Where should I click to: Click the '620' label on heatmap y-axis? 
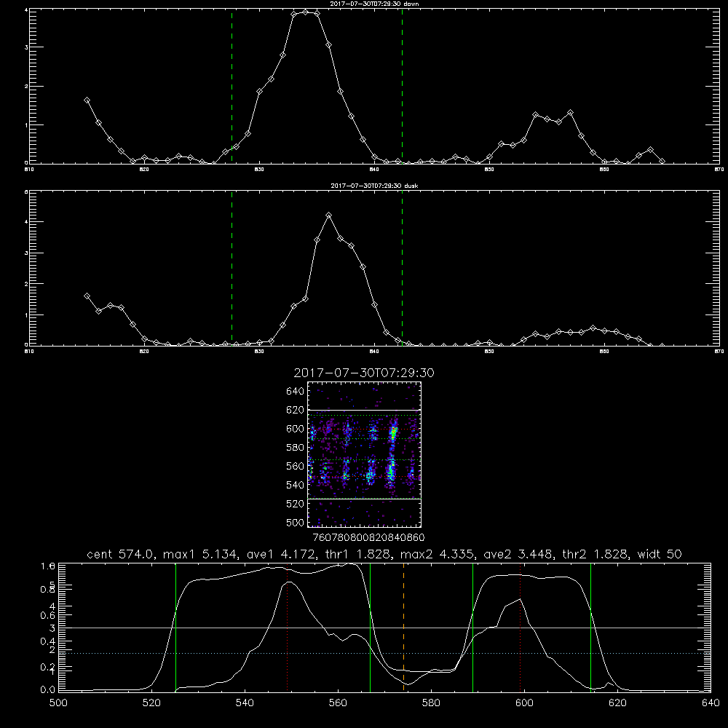pos(296,410)
